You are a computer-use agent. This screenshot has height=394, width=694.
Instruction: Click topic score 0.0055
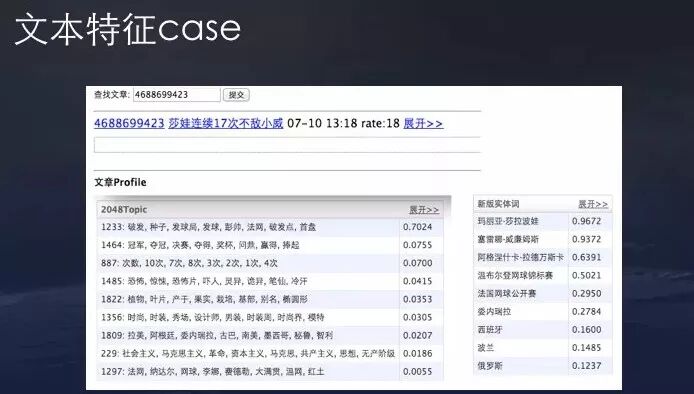(x=417, y=371)
